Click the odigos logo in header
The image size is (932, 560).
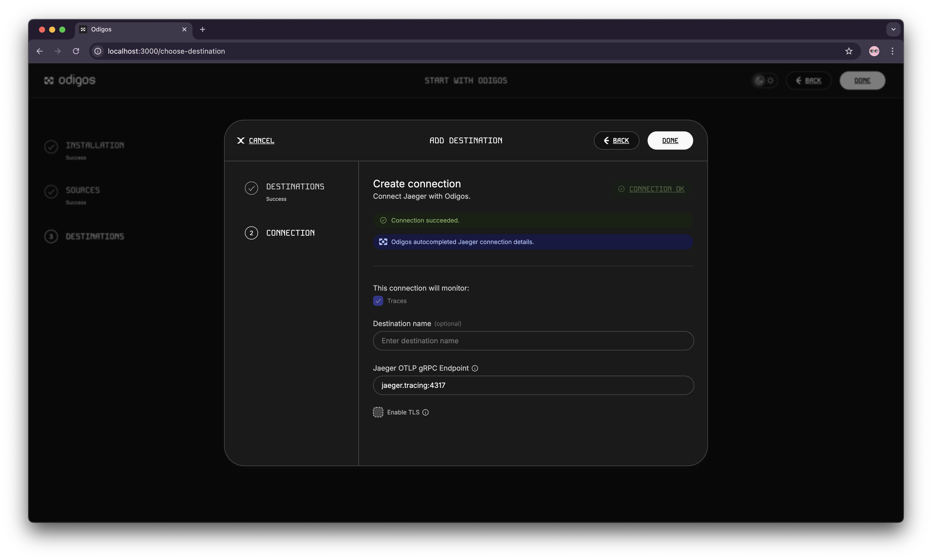(70, 80)
